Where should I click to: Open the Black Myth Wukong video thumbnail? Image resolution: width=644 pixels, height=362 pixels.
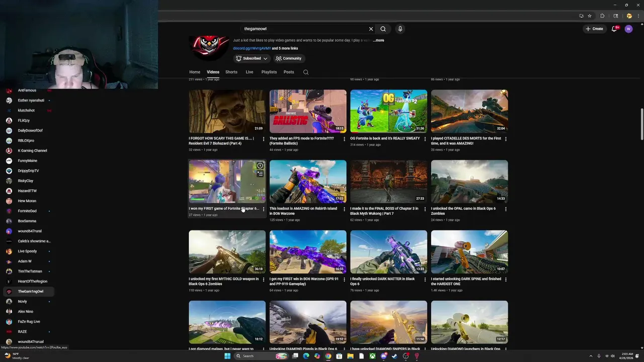tap(388, 182)
